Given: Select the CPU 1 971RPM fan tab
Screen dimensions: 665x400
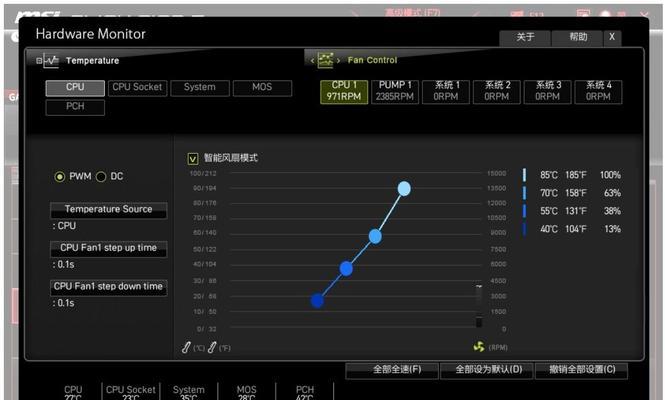Looking at the screenshot, I should (344, 91).
